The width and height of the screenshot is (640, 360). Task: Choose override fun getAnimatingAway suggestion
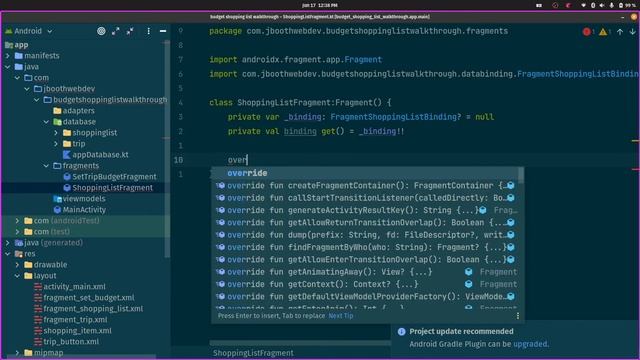click(364, 272)
